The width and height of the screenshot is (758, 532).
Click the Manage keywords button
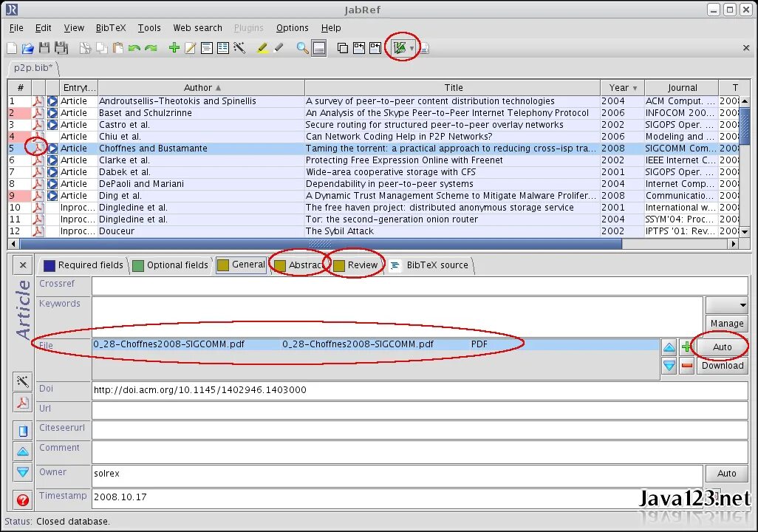click(726, 323)
